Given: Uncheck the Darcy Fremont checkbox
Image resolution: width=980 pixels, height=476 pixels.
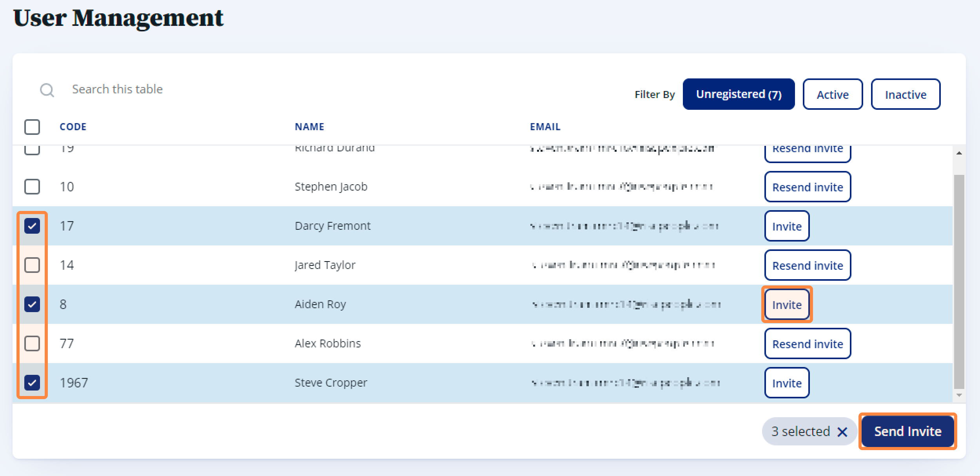Looking at the screenshot, I should [x=32, y=226].
